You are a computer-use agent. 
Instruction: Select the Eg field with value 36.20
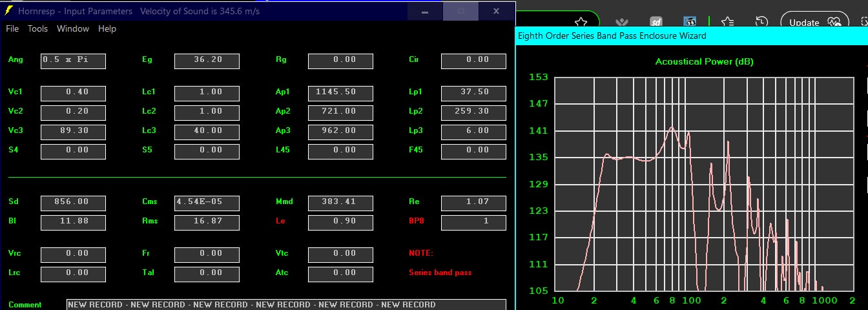(x=207, y=61)
